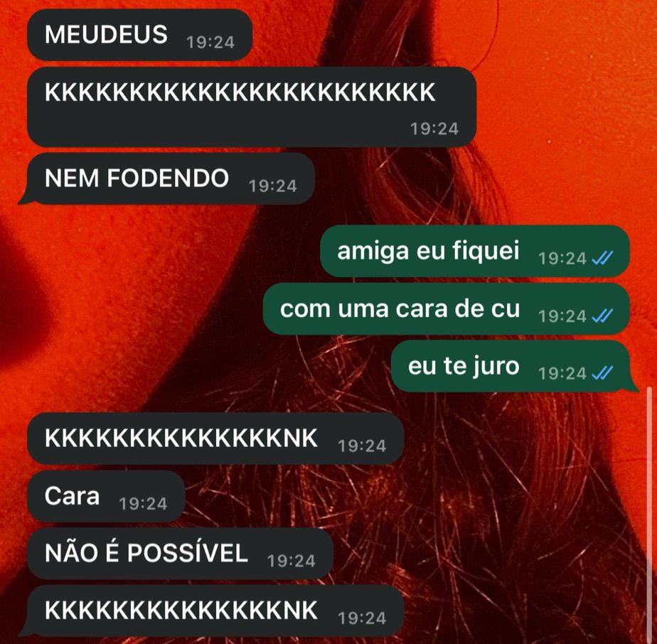This screenshot has width=657, height=644.
Task: Select the "eu te juro" sent bubble
Action: 515,366
